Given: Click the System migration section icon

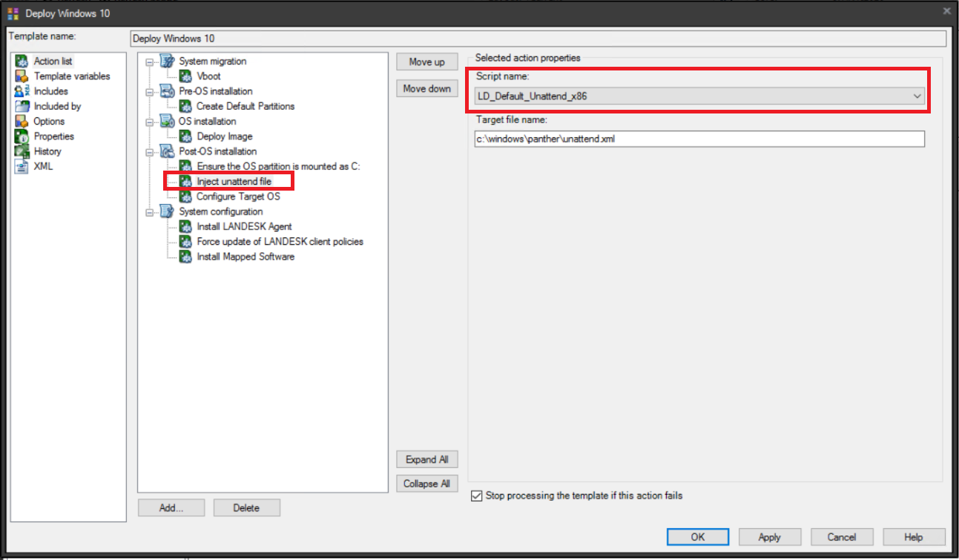Looking at the screenshot, I should click(x=168, y=62).
